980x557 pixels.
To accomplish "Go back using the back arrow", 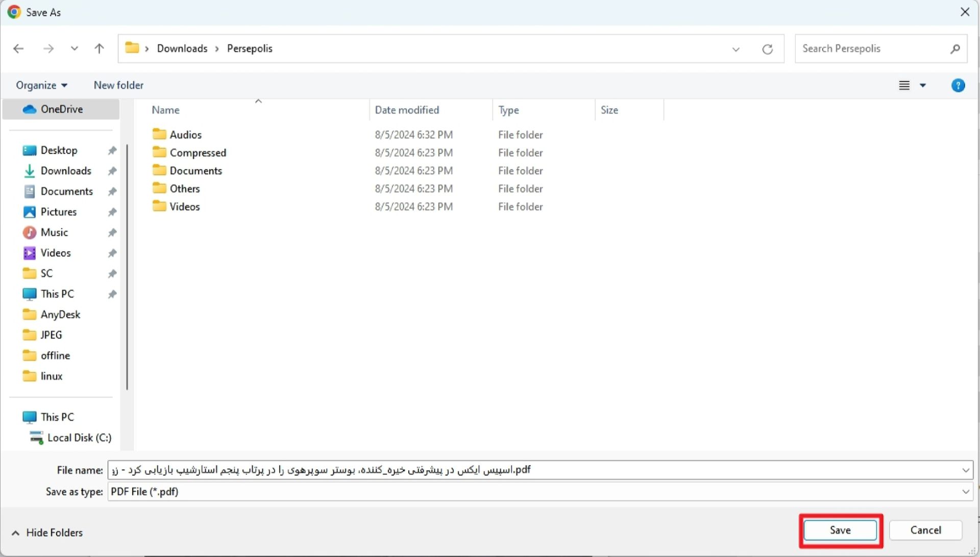I will (18, 49).
